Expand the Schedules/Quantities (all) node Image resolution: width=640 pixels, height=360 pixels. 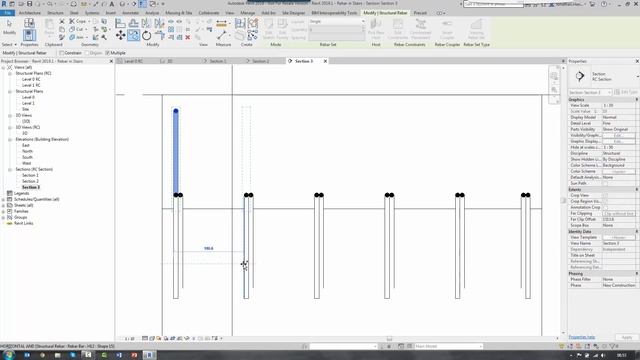[x=4, y=200]
